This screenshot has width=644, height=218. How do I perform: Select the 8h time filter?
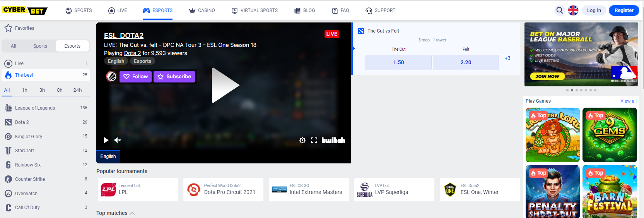60,90
